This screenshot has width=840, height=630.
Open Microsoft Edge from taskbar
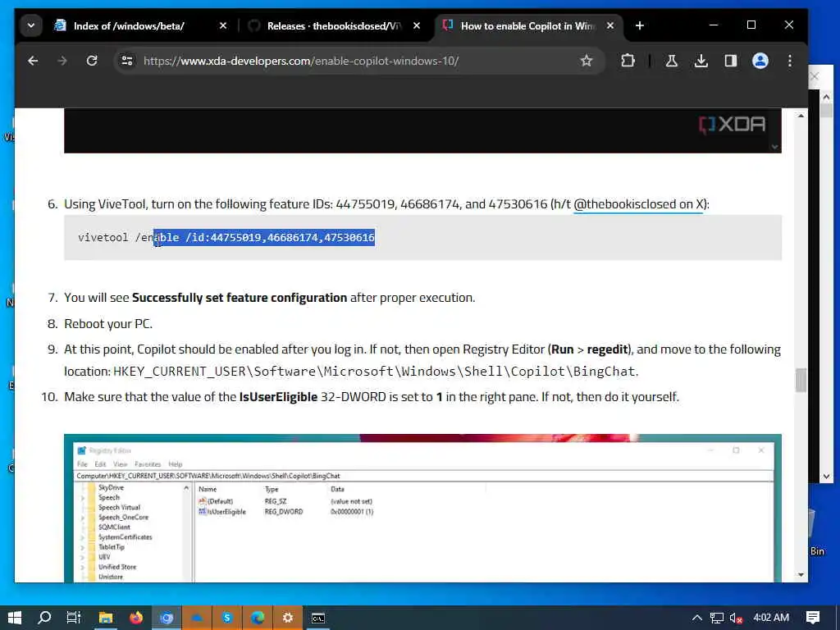pyautogui.click(x=258, y=618)
